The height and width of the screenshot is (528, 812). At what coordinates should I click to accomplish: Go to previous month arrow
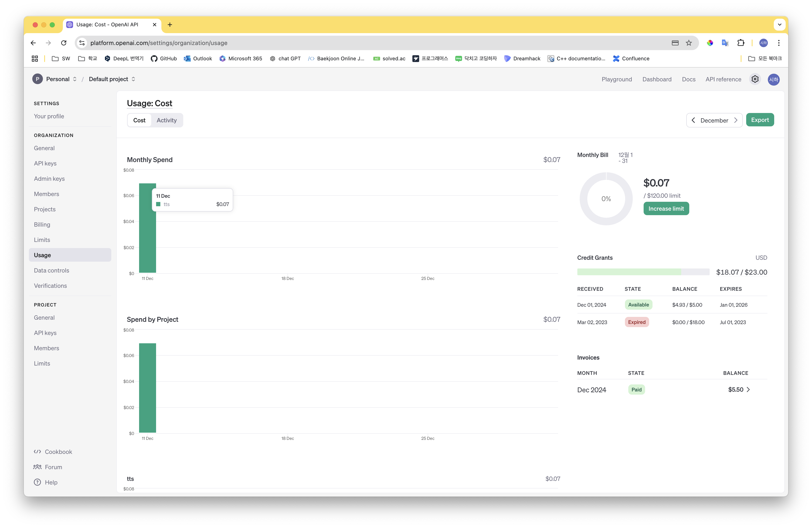(693, 120)
